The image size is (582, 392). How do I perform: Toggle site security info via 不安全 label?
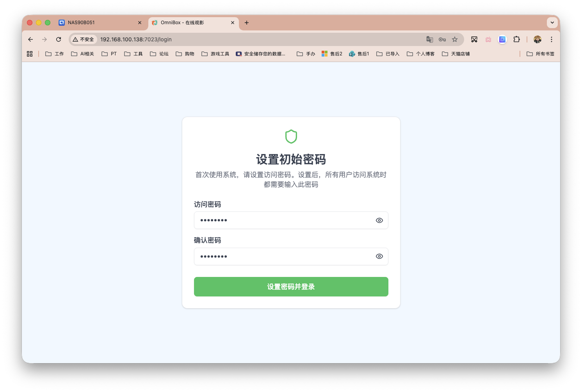[83, 39]
